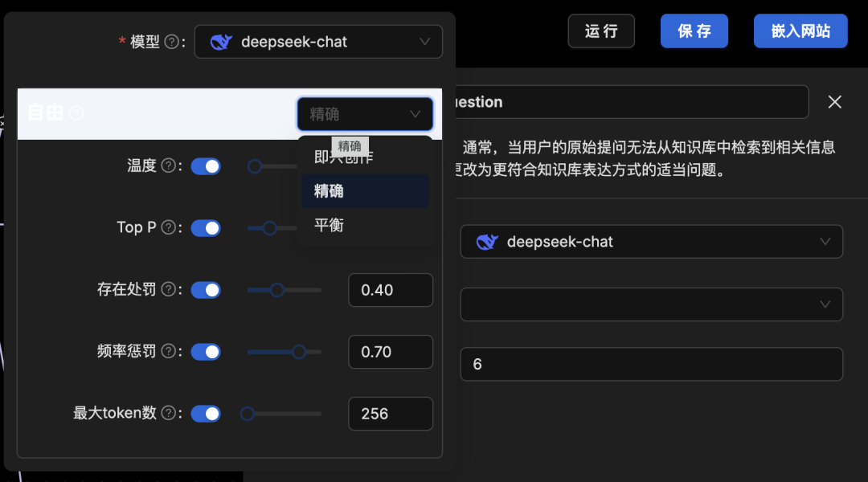868x482 pixels.
Task: Open help tooltip next to 模型 label
Action: tap(172, 42)
